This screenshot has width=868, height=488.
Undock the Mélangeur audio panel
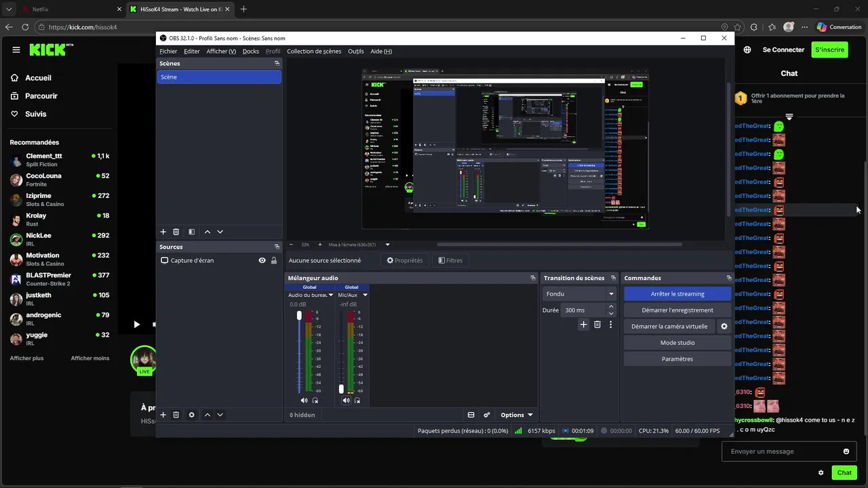[533, 278]
